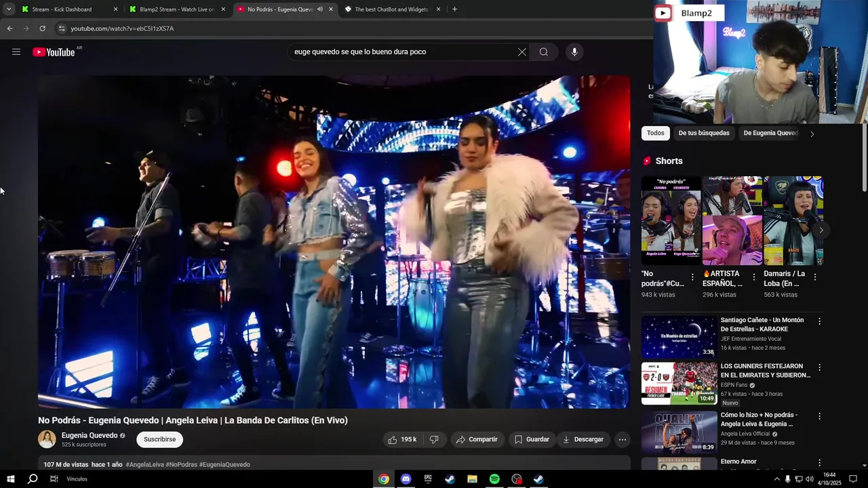868x488 pixels.
Task: Download video with Descargar button
Action: (583, 440)
